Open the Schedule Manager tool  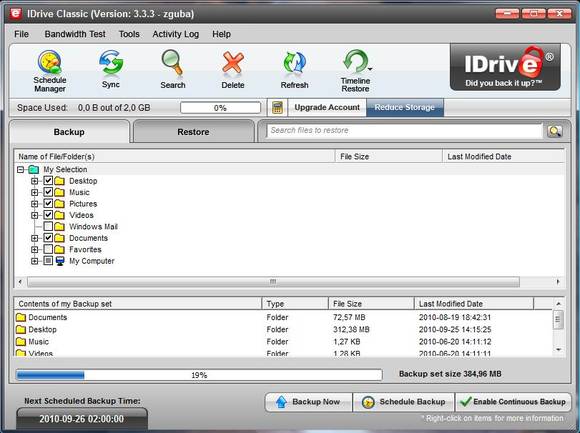click(50, 71)
